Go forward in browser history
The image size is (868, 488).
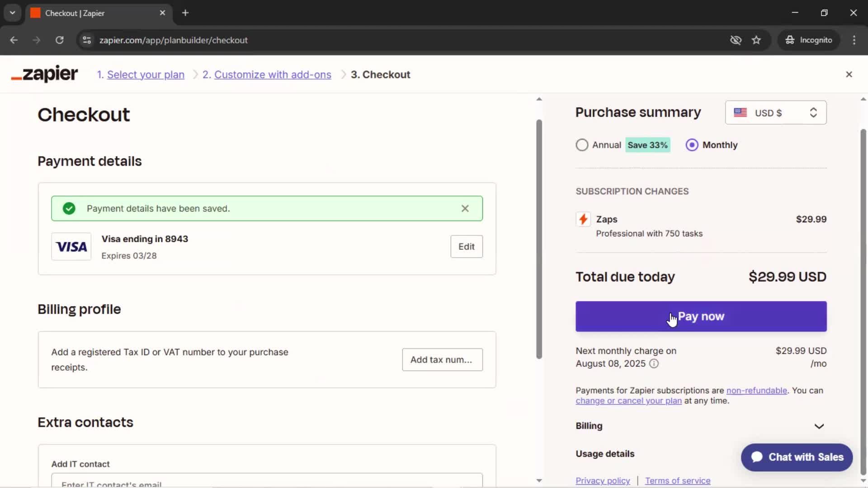[x=36, y=40]
